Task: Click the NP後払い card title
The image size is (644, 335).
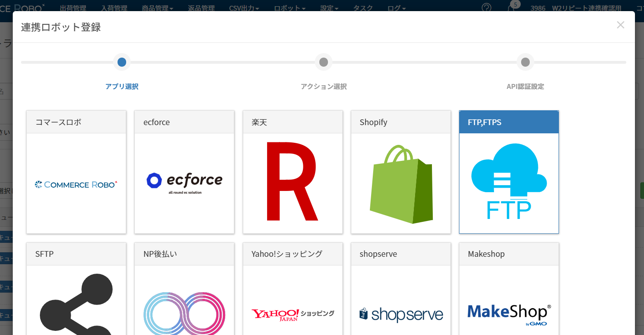Action: (160, 254)
